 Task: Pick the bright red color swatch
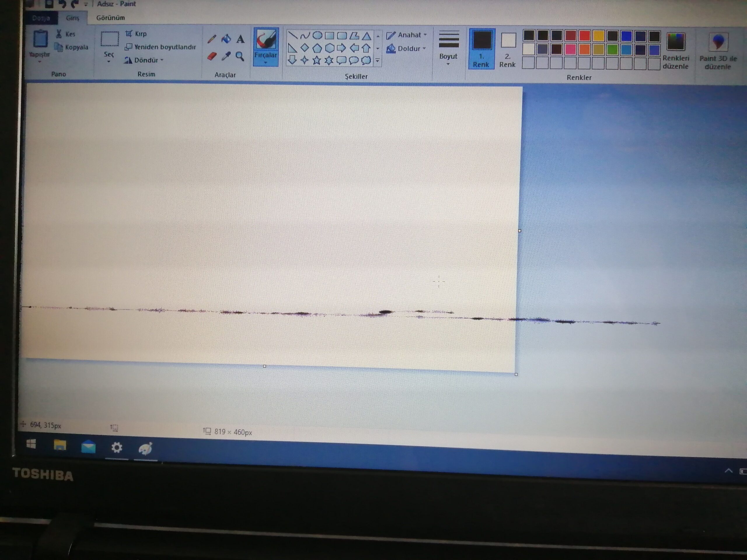tap(584, 36)
